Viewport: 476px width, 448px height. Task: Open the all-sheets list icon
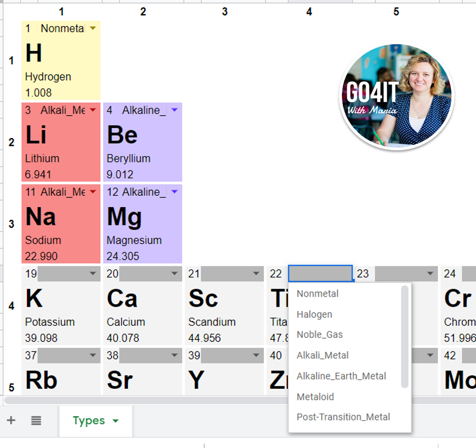click(x=36, y=420)
